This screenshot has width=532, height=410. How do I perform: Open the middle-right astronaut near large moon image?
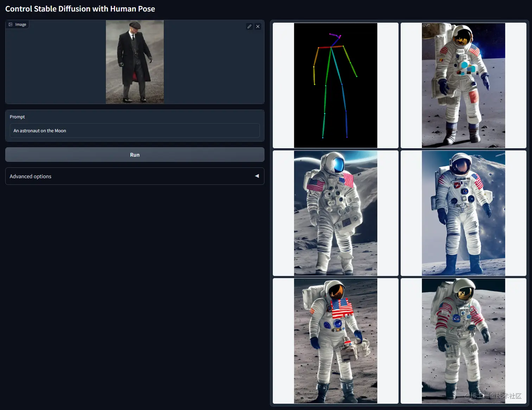click(x=463, y=213)
